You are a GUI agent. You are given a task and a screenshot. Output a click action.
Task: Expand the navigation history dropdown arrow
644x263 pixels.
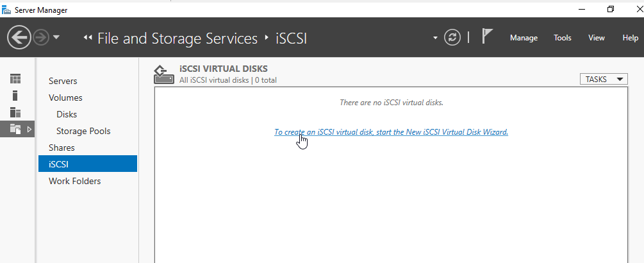(x=56, y=38)
